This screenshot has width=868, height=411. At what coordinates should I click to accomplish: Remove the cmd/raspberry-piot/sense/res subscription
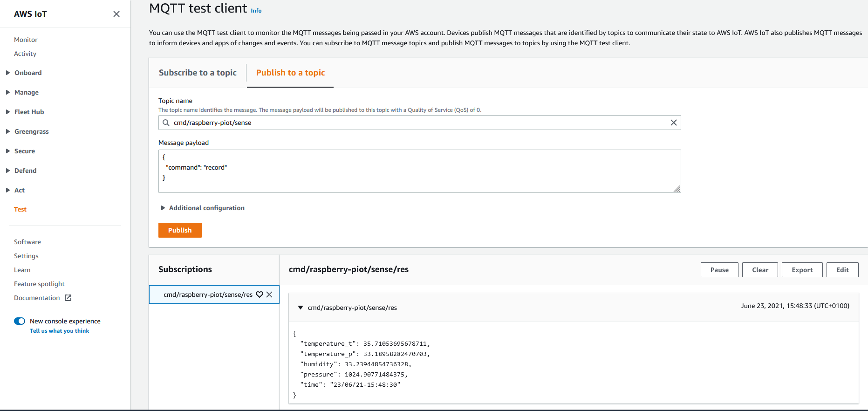(269, 295)
